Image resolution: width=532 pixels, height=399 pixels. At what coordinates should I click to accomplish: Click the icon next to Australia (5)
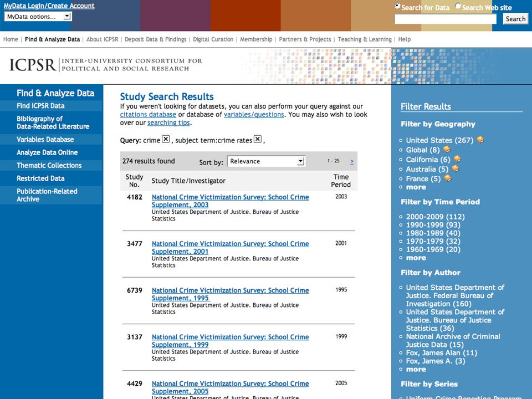pyautogui.click(x=456, y=168)
